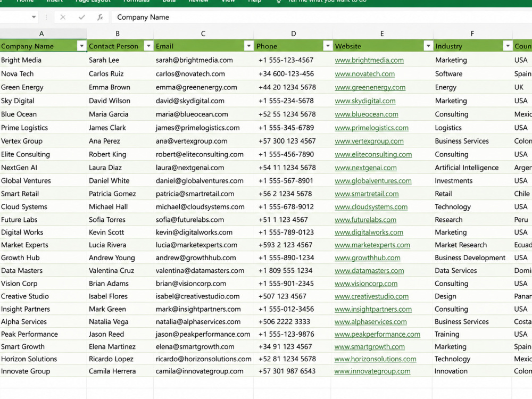Click the www.innovategroup.com link
Image resolution: width=532 pixels, height=399 pixels.
(x=372, y=371)
